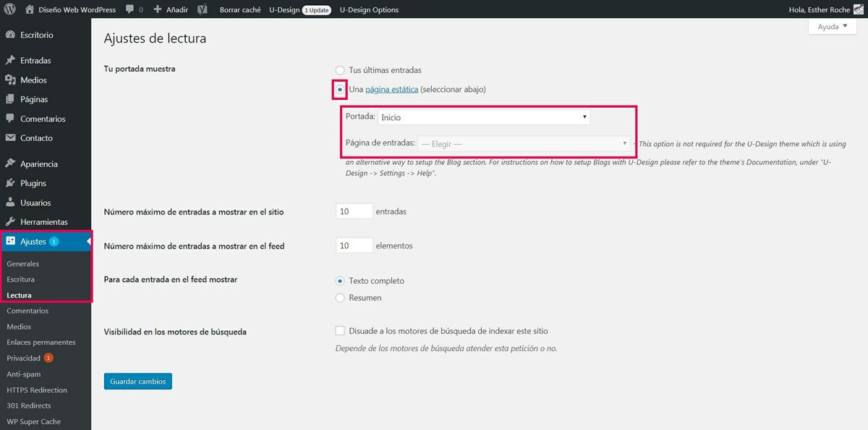Open the comments bubble icon in admin bar
868x430 pixels.
pyautogui.click(x=129, y=9)
